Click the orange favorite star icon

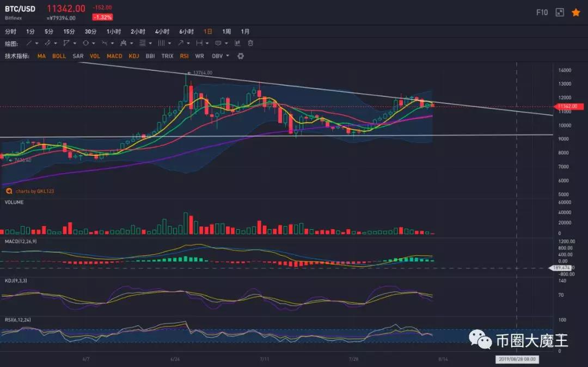pyautogui.click(x=575, y=13)
